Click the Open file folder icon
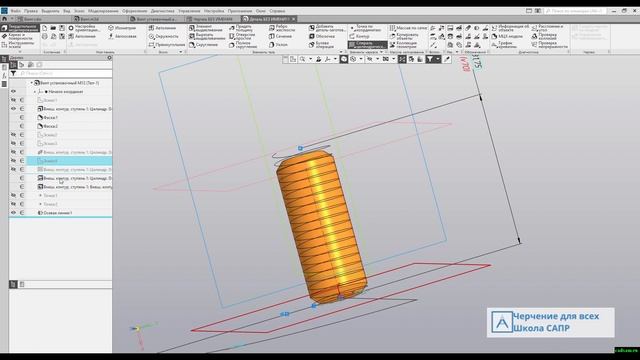640x360 pixels. click(53, 28)
